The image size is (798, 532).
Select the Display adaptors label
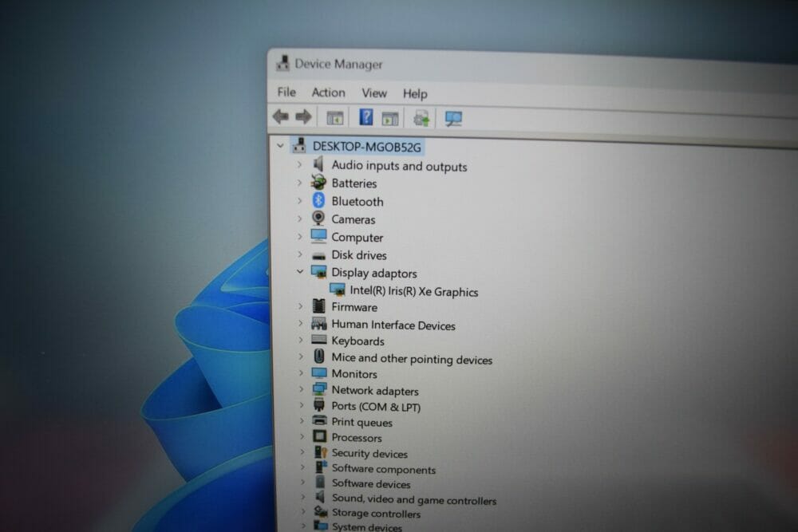374,273
